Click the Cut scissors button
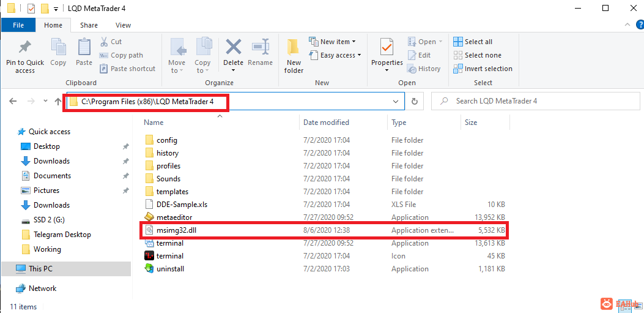Viewport: 644px width, 313px height. coord(111,42)
